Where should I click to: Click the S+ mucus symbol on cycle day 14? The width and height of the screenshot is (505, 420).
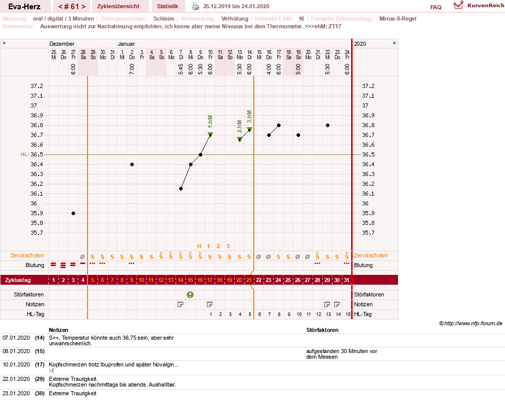[180, 255]
